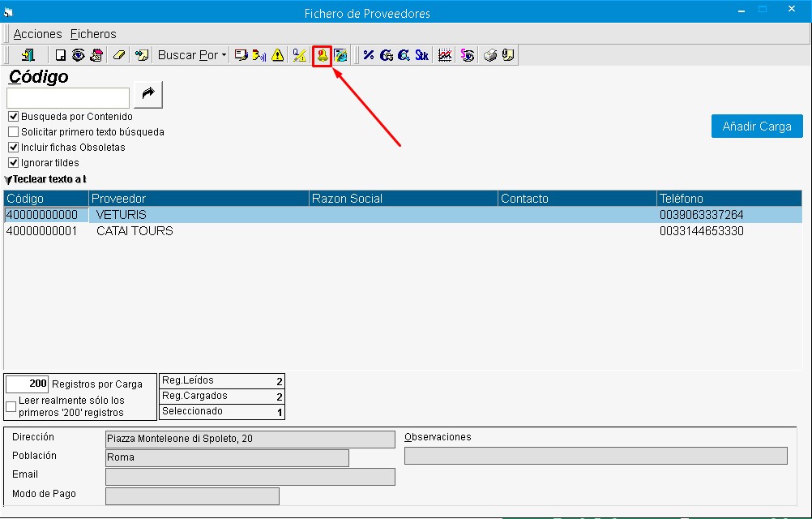Toggle Ignorar tildes checkbox
812x519 pixels.
click(13, 163)
